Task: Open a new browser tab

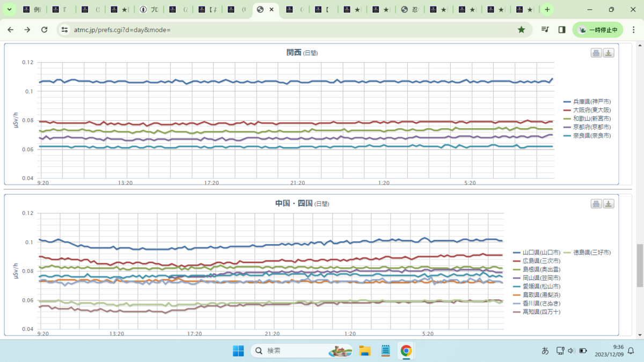Action: click(x=547, y=10)
